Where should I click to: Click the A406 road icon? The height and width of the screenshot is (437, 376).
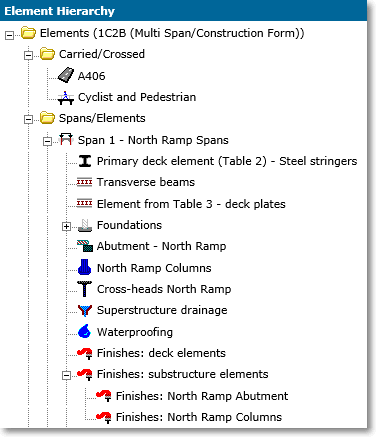click(66, 75)
